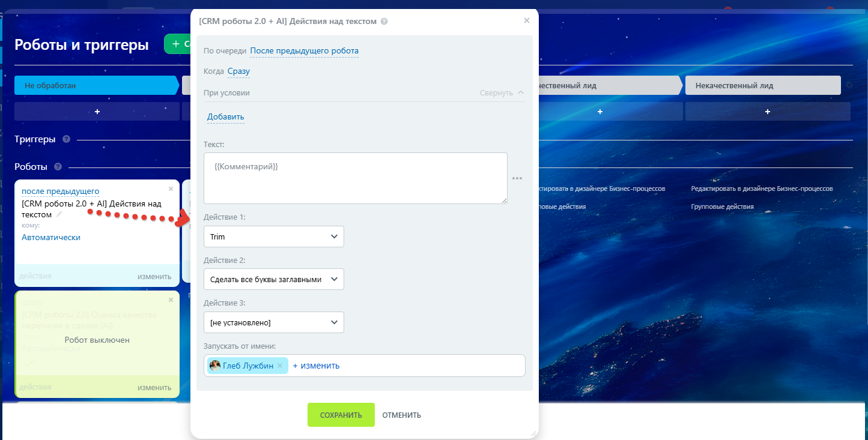Viewport: 868px width, 440px height.
Task: Open the Действие 3 dropdown set to не установлено
Action: click(x=274, y=322)
